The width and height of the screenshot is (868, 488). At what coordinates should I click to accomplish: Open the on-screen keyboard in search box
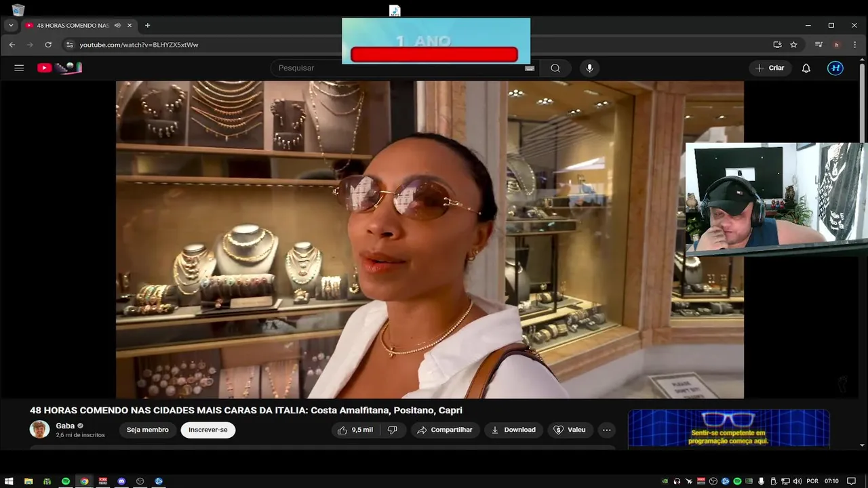(x=530, y=68)
